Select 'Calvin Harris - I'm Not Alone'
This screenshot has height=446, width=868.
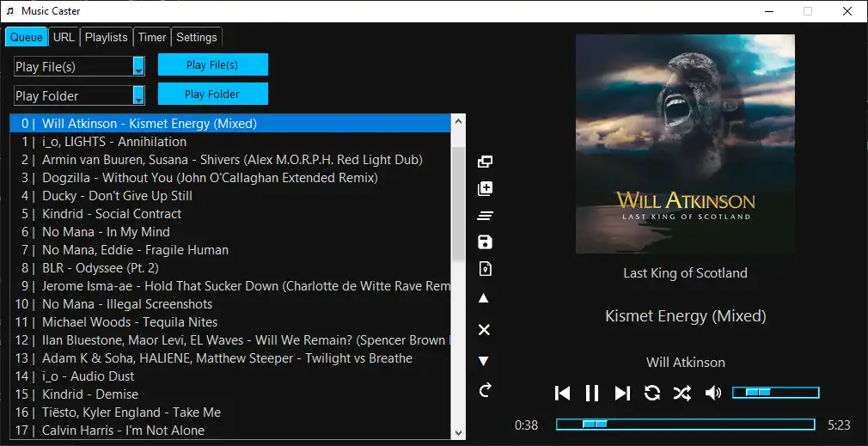(x=230, y=430)
